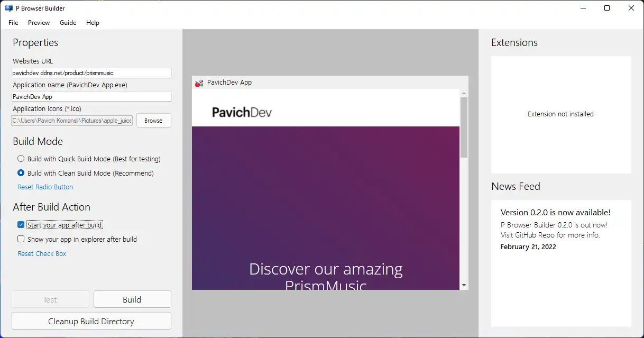The width and height of the screenshot is (644, 338).
Task: Click Cleanup Build Directory
Action: [x=91, y=321]
